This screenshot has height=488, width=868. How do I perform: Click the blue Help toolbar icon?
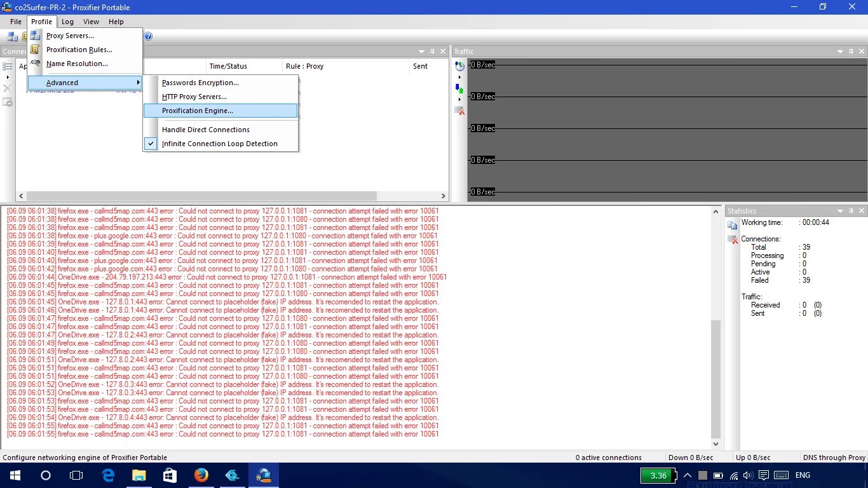point(148,36)
